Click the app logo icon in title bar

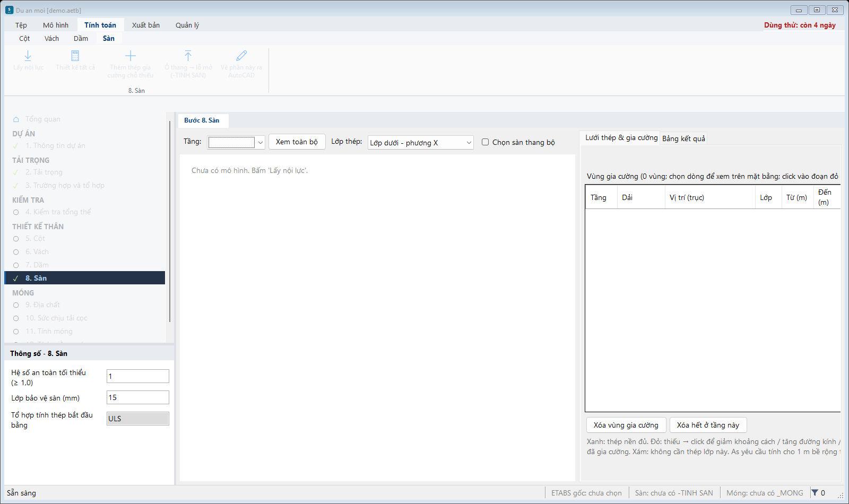click(x=9, y=10)
